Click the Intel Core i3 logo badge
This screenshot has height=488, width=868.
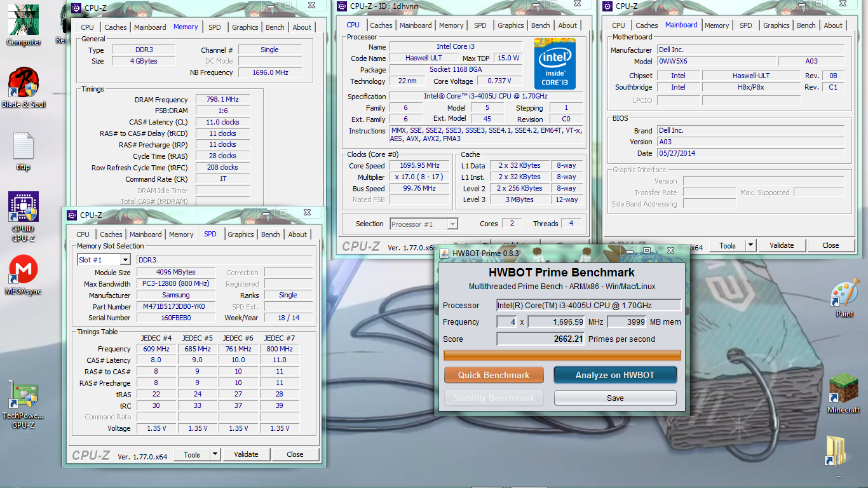[555, 65]
